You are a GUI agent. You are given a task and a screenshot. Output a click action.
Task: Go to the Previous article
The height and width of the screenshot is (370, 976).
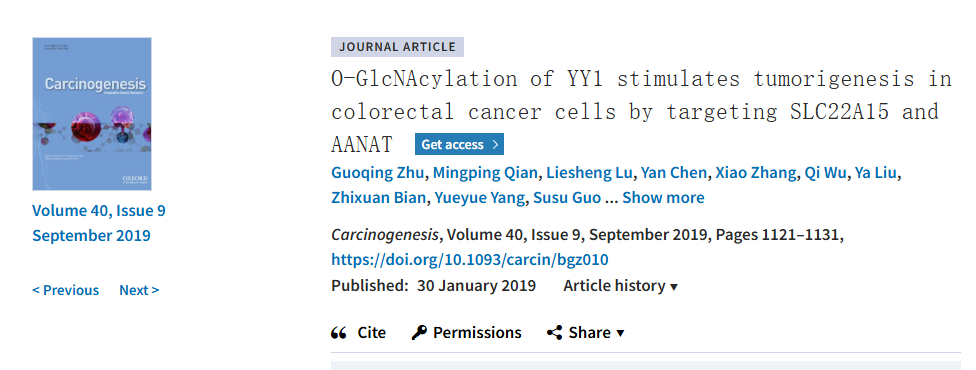65,290
